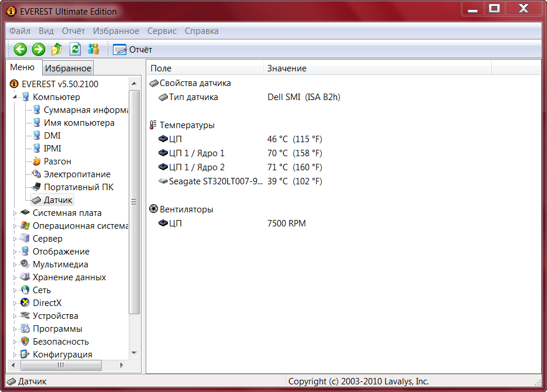Open the Файл menu

click(20, 31)
